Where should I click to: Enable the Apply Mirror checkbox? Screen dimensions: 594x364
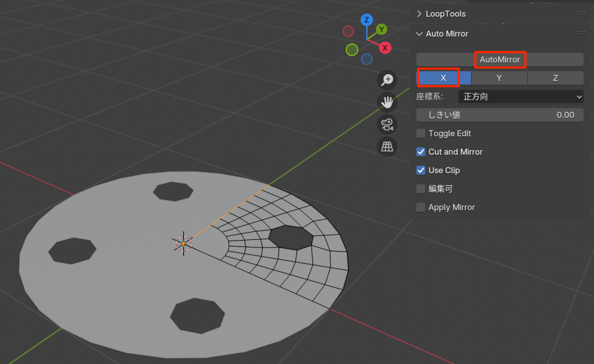coord(421,207)
